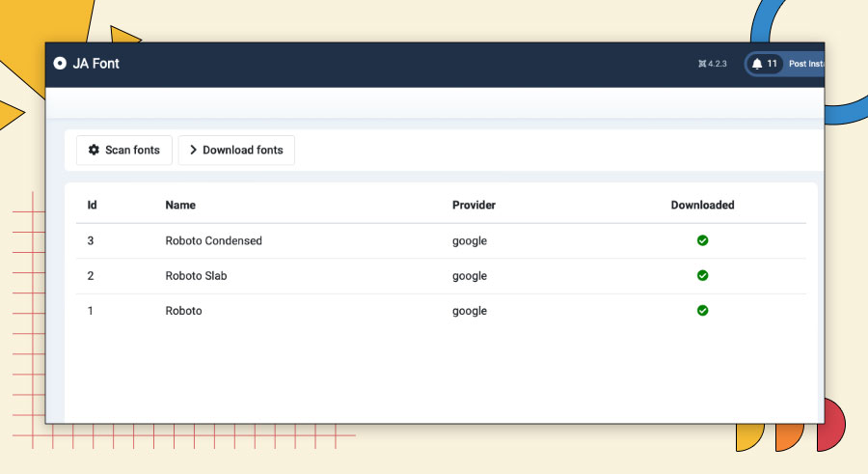Image resolution: width=868 pixels, height=474 pixels.
Task: Click the Download fonts button
Action: (x=236, y=151)
